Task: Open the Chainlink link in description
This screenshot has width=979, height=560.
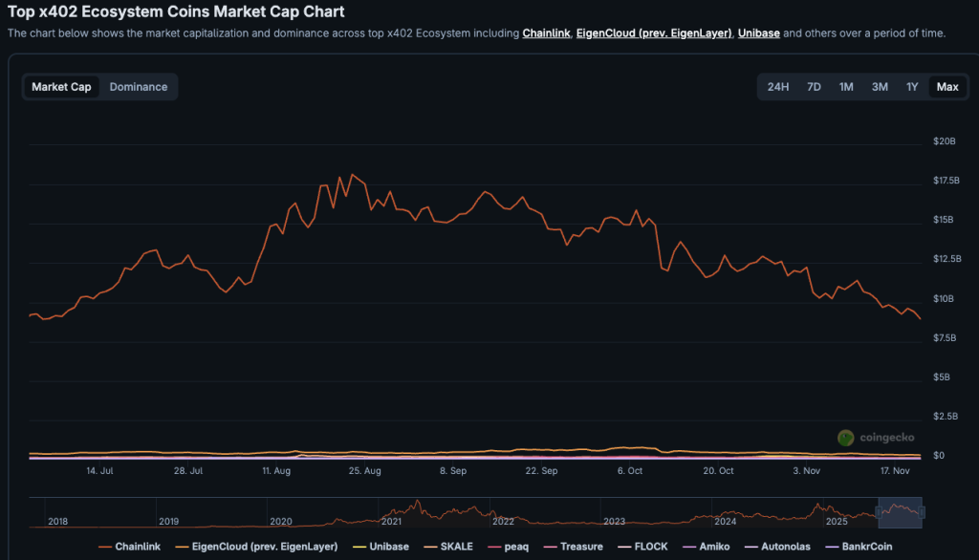Action: click(546, 33)
